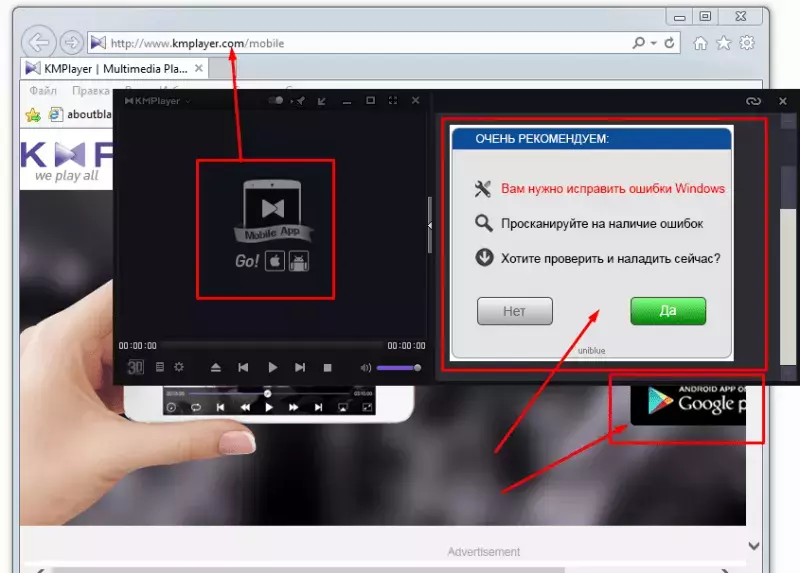The width and height of the screenshot is (800, 573).
Task: Go back in the browser
Action: 38,42
